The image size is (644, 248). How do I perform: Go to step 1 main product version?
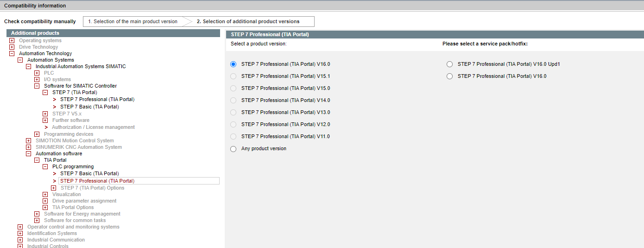(x=133, y=22)
